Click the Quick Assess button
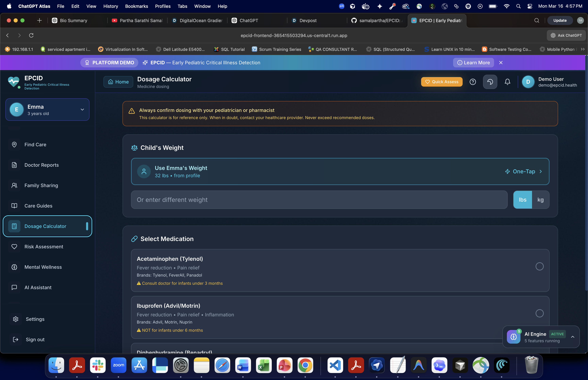Screen dimensions: 588x380 (442, 82)
